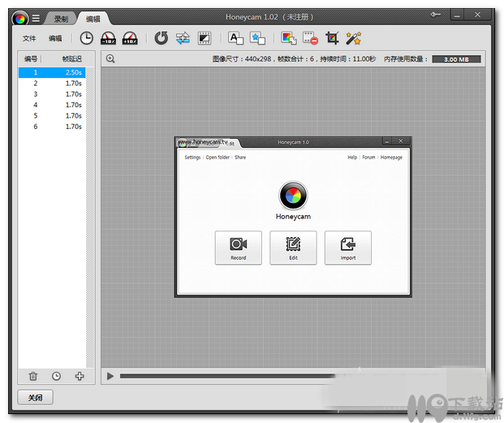Viewport: 504px width, 423px height.
Task: Click the reverse rotation arrow icon
Action: click(162, 38)
